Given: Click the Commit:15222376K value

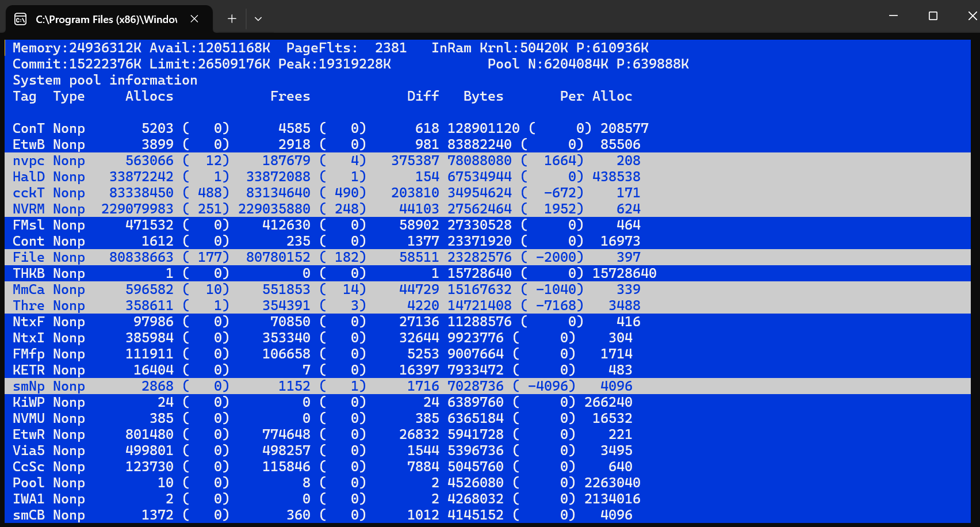Looking at the screenshot, I should click(x=77, y=64).
